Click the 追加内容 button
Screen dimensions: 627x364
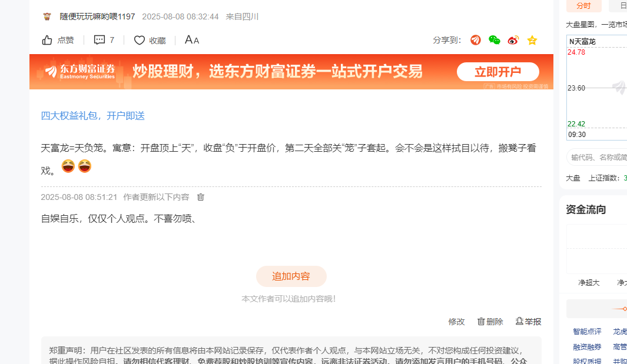pyautogui.click(x=291, y=276)
